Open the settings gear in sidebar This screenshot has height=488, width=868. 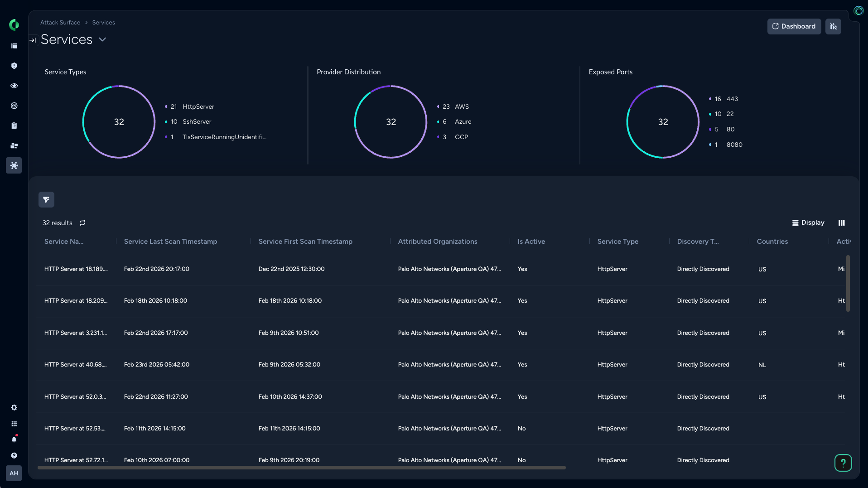point(14,408)
